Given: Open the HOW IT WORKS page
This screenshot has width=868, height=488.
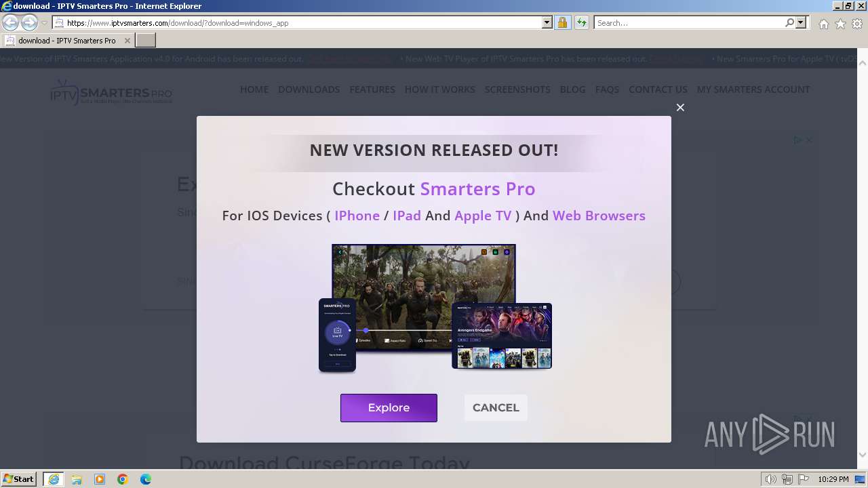Looking at the screenshot, I should pyautogui.click(x=440, y=89).
